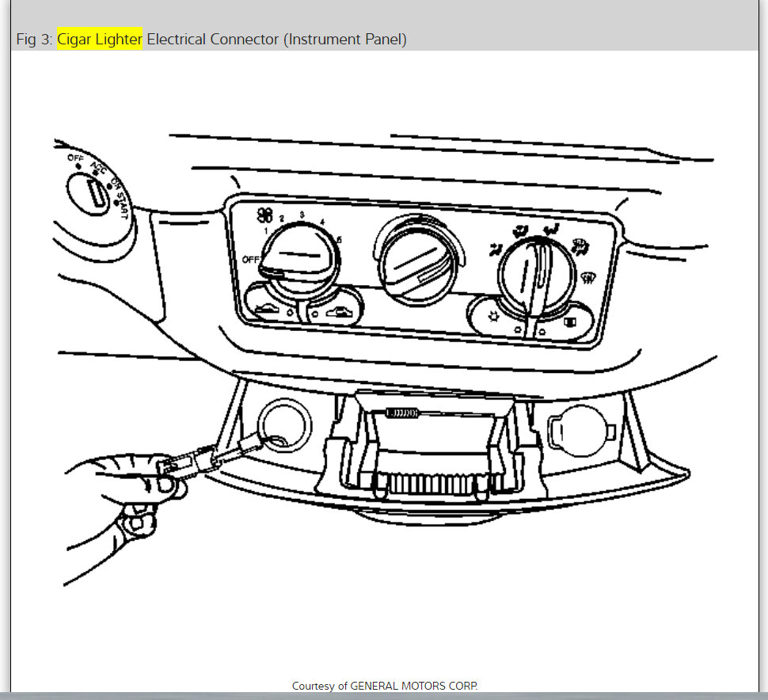Screen dimensions: 768x700
Task: Click the highlighted 'Cigar Lighter' text
Action: coord(100,39)
